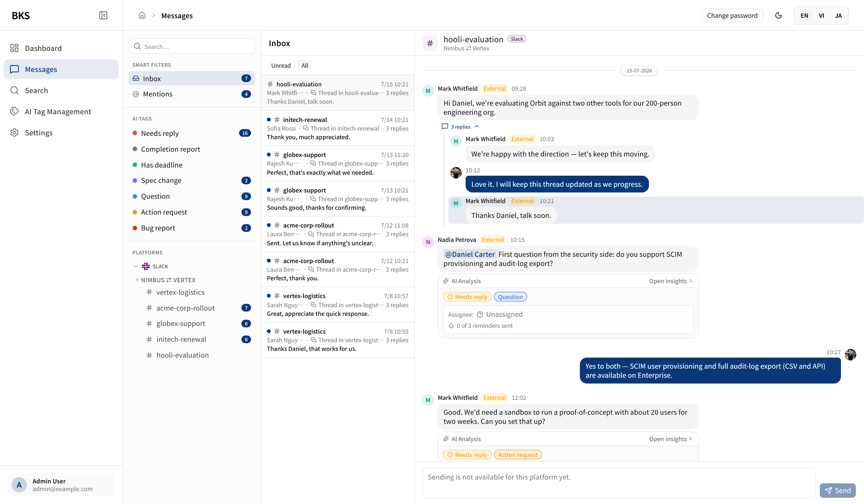
Task: Collapse the 3 replies thread
Action: (x=460, y=126)
